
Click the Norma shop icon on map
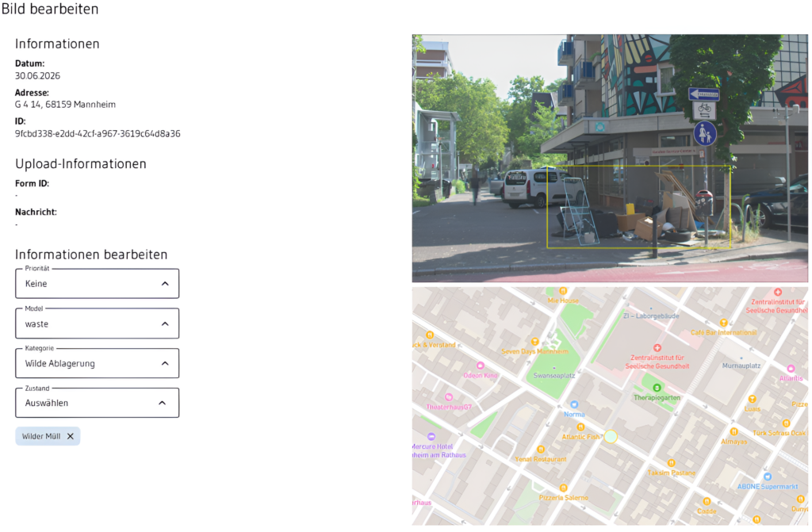[x=574, y=404]
